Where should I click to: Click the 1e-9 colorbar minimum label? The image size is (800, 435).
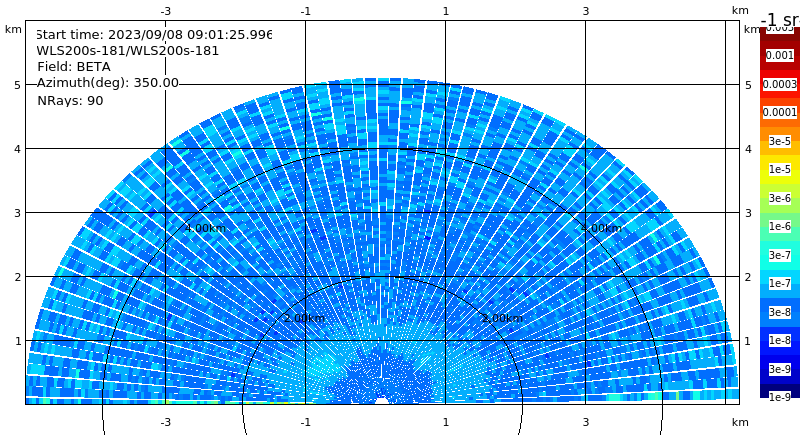(780, 397)
